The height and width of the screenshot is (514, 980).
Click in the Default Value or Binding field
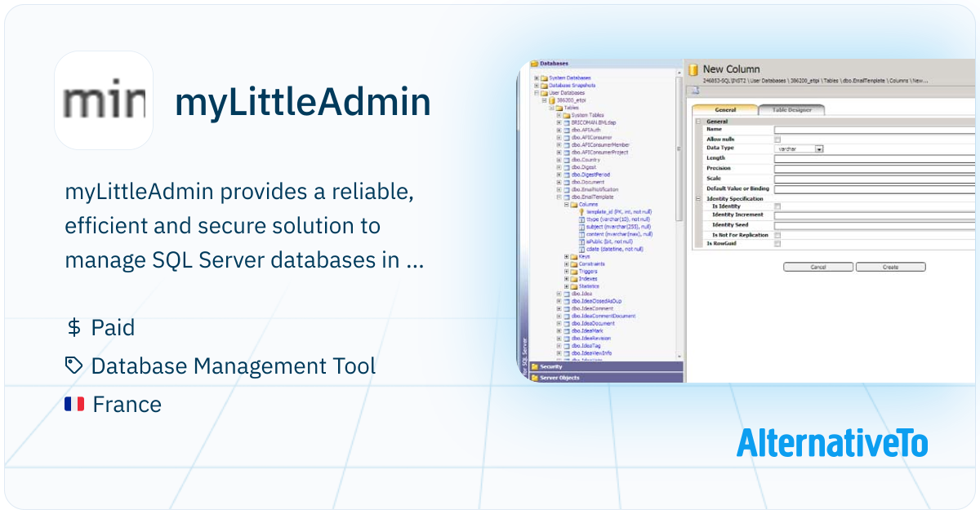point(875,188)
